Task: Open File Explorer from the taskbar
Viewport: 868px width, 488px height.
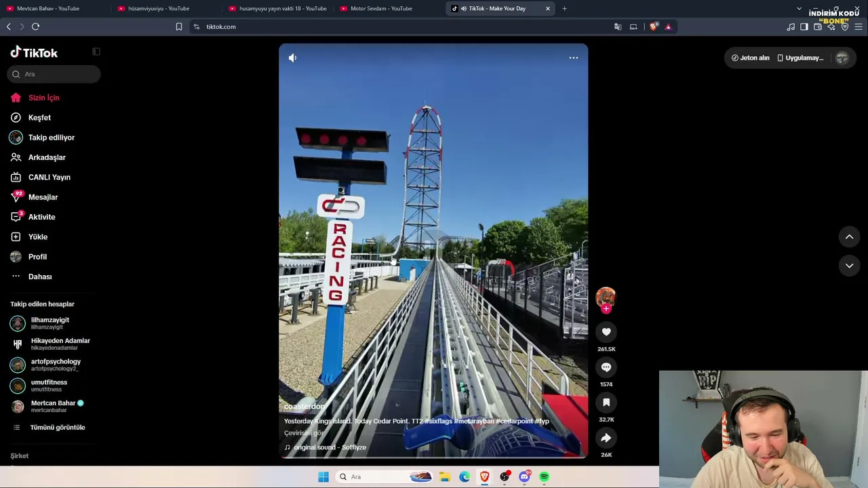Action: pos(445,476)
